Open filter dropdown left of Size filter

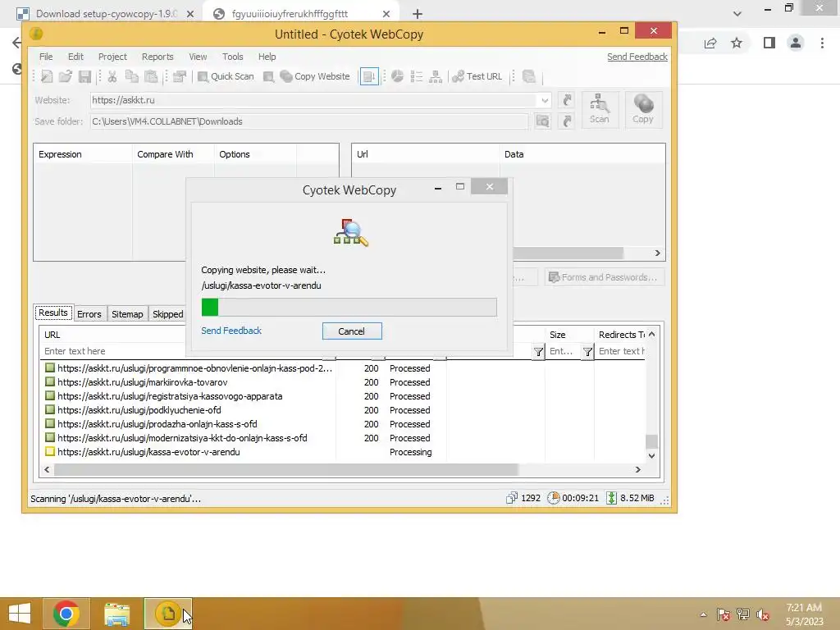tap(538, 352)
